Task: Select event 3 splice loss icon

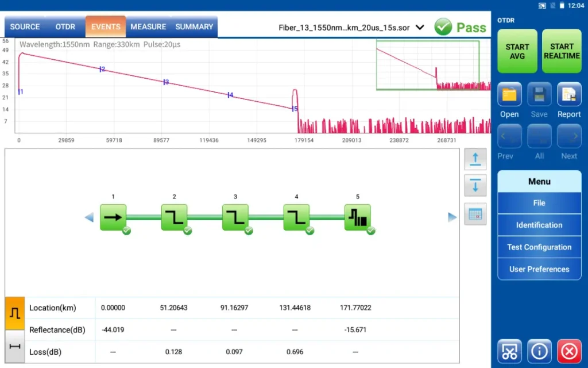Action: [x=235, y=217]
